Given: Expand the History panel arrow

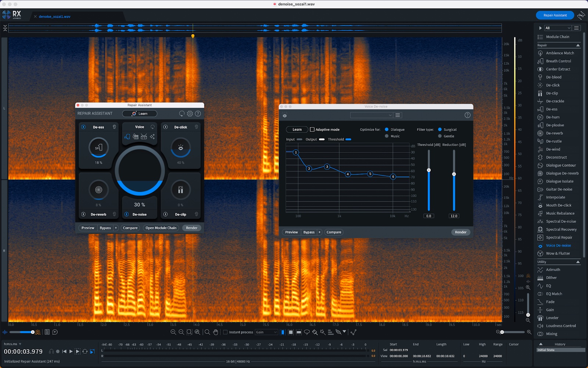Looking at the screenshot, I should (x=541, y=344).
